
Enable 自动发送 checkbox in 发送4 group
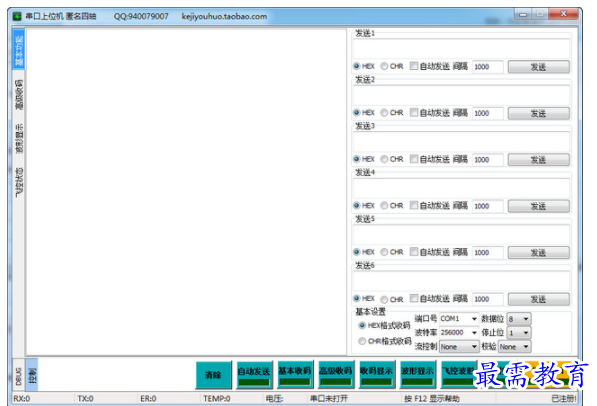click(x=413, y=205)
